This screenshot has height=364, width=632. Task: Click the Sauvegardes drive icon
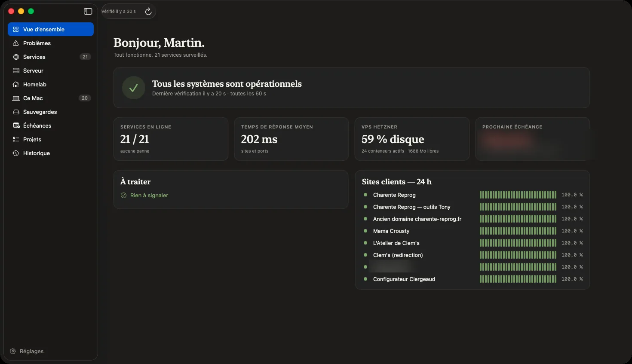click(x=16, y=112)
